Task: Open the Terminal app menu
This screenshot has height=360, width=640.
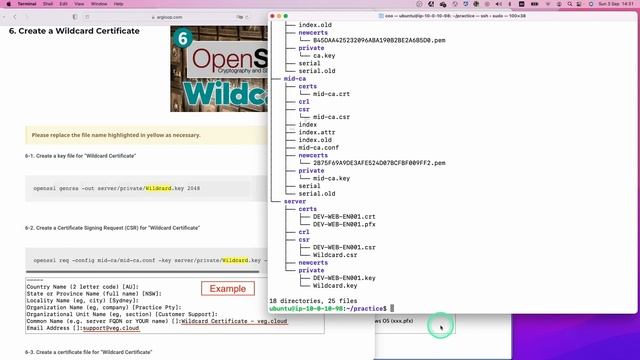Action: point(27,4)
